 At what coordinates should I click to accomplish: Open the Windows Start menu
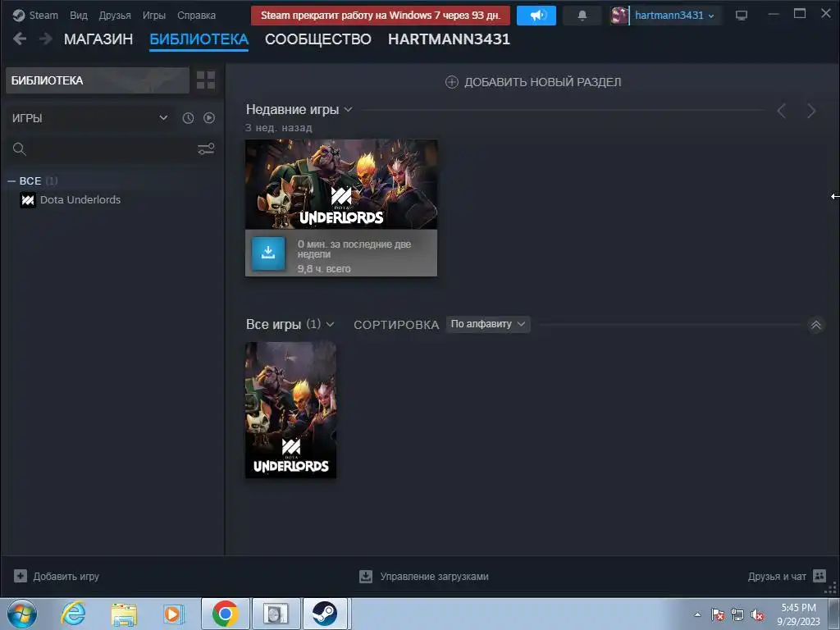[x=22, y=614]
